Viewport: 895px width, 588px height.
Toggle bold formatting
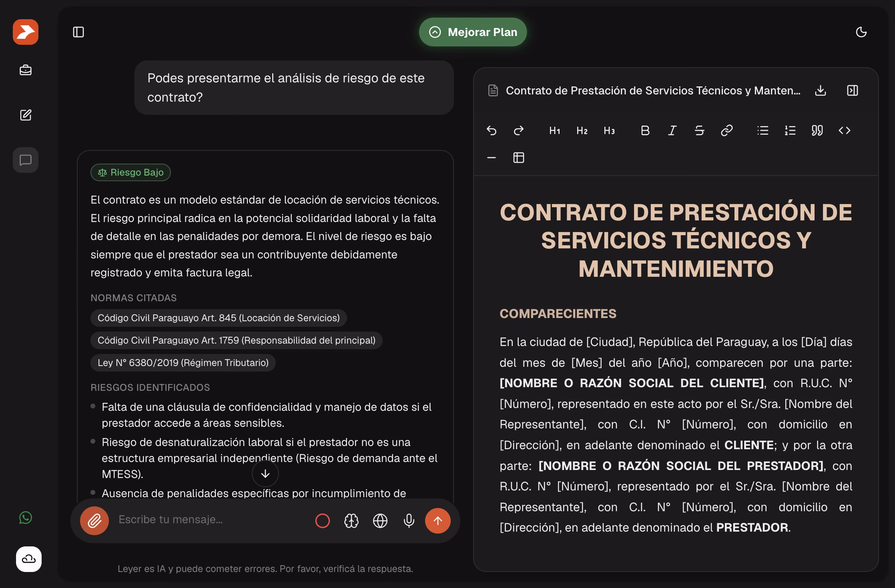click(645, 130)
